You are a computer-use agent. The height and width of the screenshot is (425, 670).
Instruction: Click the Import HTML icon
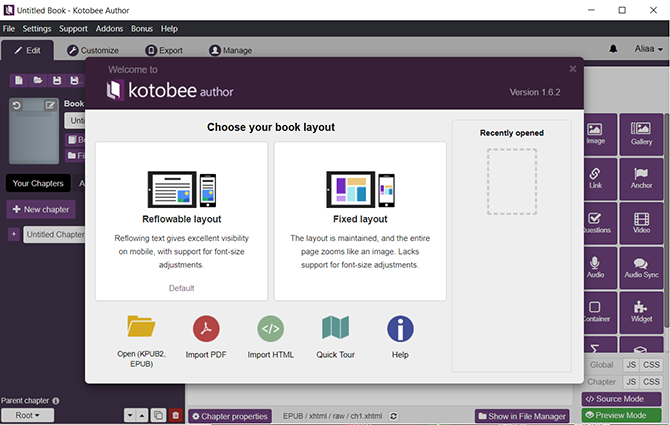coord(270,329)
